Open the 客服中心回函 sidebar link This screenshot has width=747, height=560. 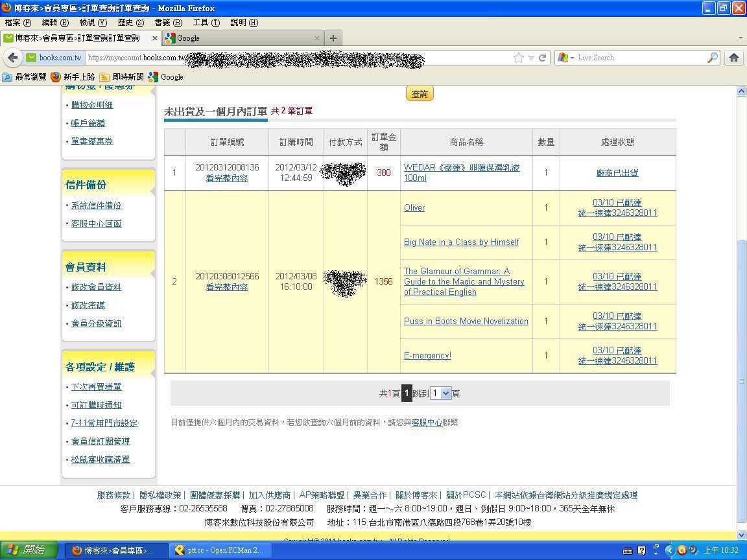96,224
